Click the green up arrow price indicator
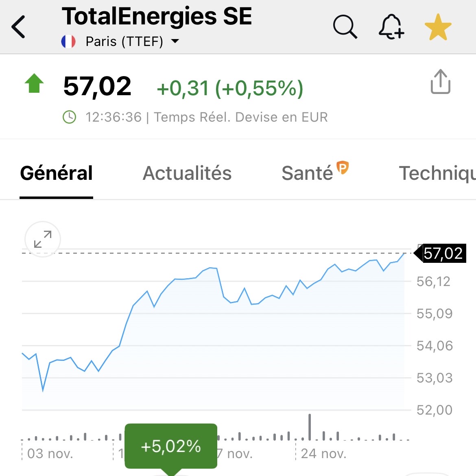The image size is (476, 476). 34,83
